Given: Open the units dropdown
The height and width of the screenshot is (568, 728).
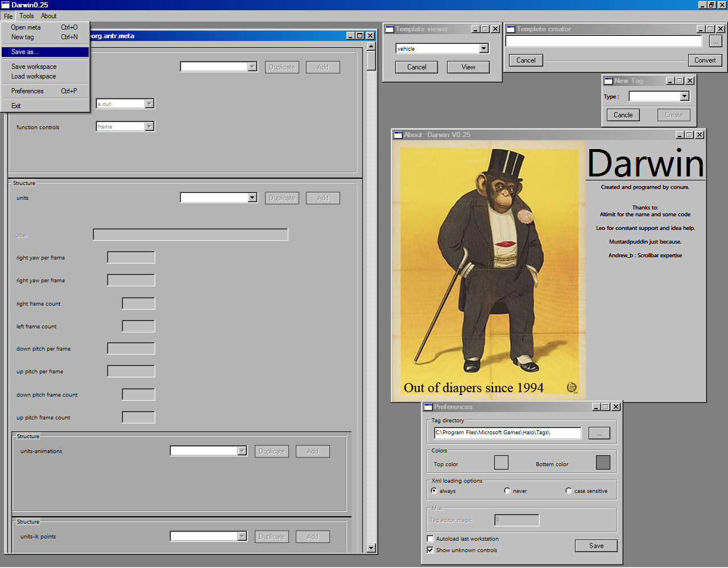Looking at the screenshot, I should 253,198.
